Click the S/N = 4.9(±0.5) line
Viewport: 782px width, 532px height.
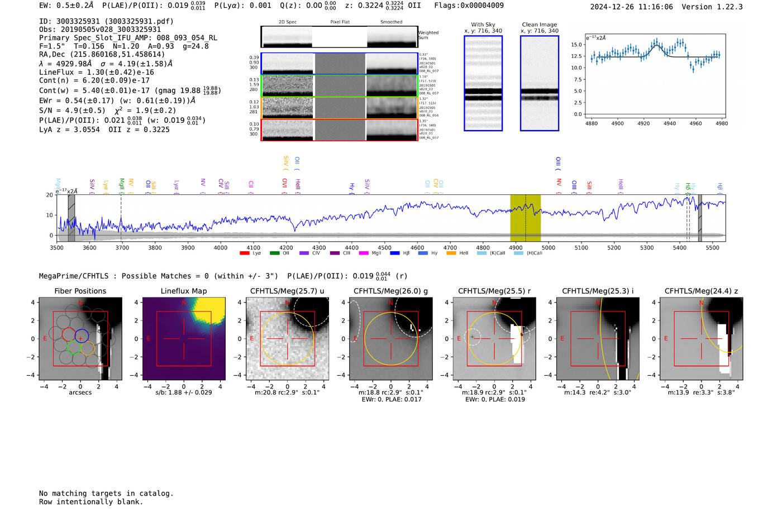tap(108, 111)
